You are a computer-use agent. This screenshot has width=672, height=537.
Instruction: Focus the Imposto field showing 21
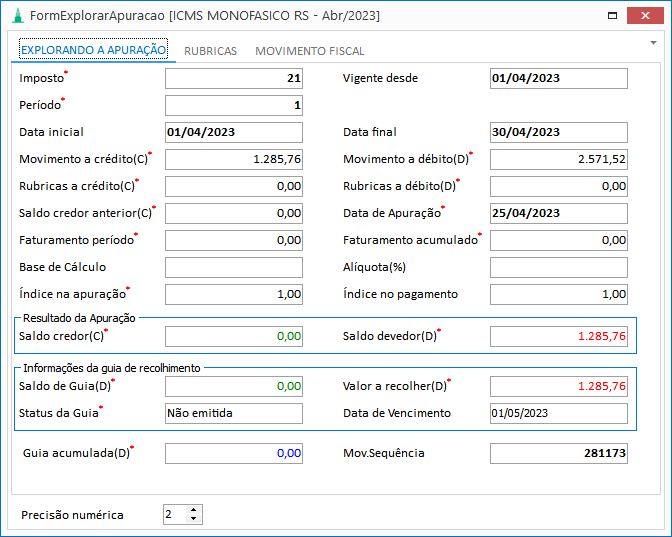(234, 78)
